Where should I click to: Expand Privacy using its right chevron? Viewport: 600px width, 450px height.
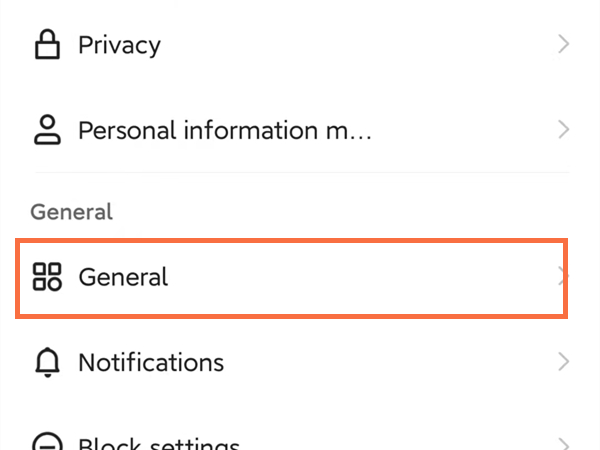pos(564,44)
